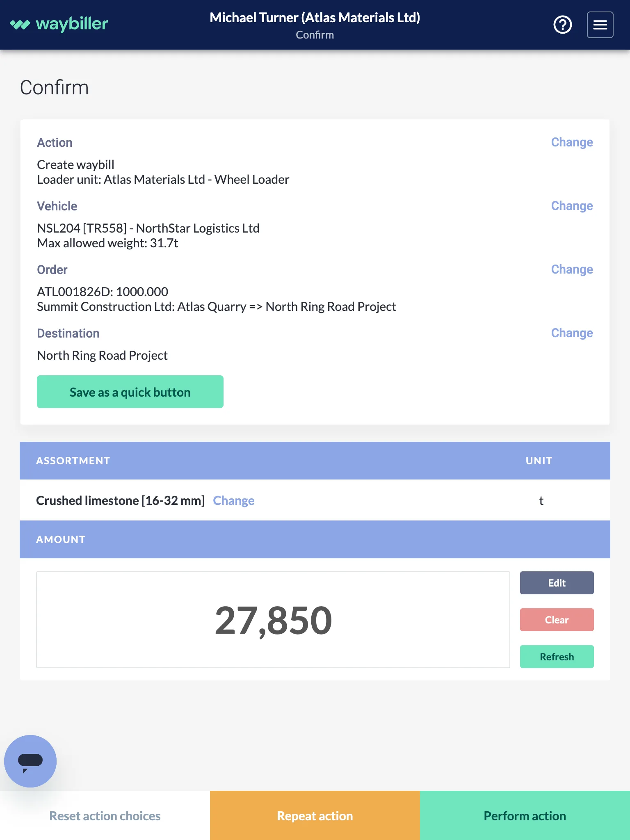Click the Create waybill text
This screenshot has height=840, width=630.
[x=75, y=164]
